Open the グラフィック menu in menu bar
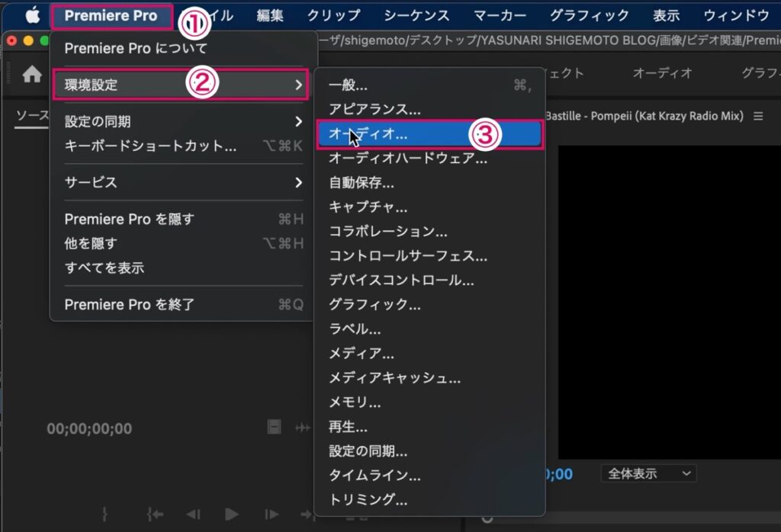Viewport: 781px width, 532px height. click(x=590, y=16)
